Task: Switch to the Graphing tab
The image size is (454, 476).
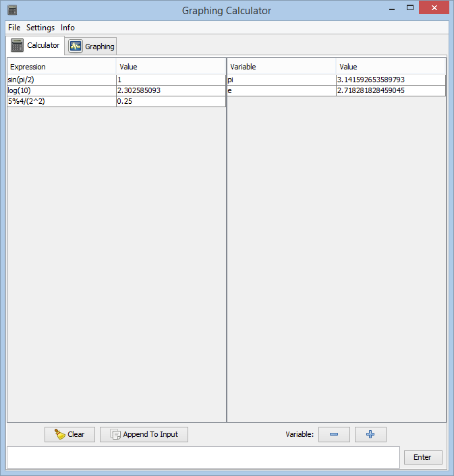Action: click(x=92, y=47)
